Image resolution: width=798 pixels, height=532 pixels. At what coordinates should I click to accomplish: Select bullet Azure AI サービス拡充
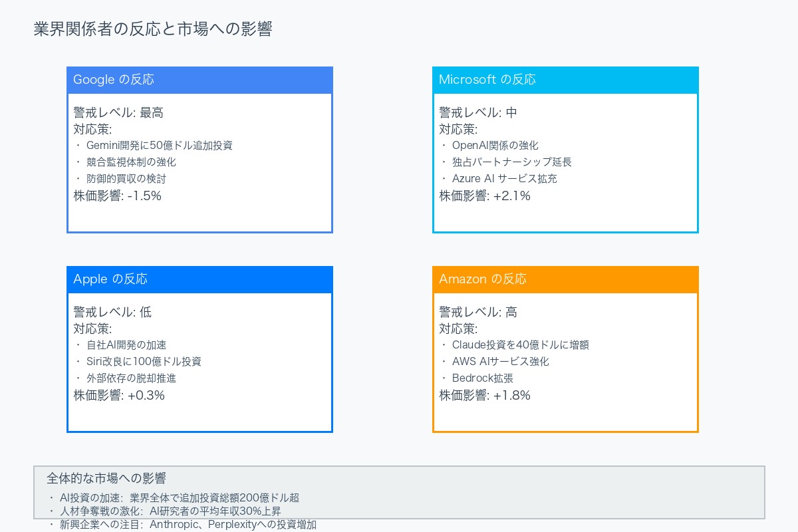pyautogui.click(x=499, y=179)
